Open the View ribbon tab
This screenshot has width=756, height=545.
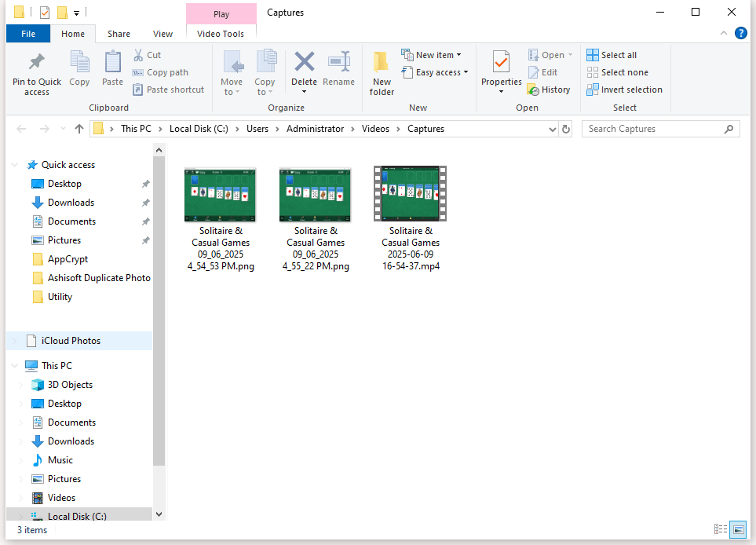coord(163,34)
